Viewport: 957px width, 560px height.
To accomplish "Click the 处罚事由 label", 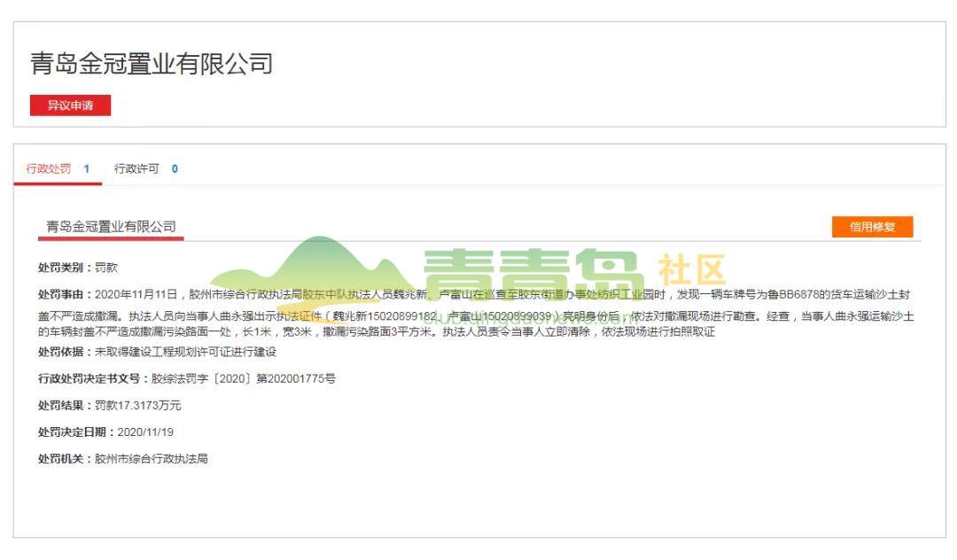I will 64,294.
